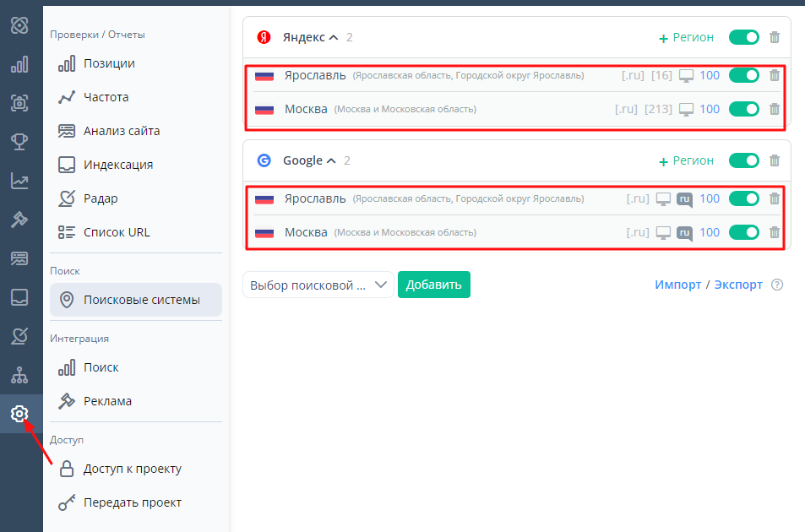Open Список URL
Viewport: 805px width, 532px height.
[117, 232]
